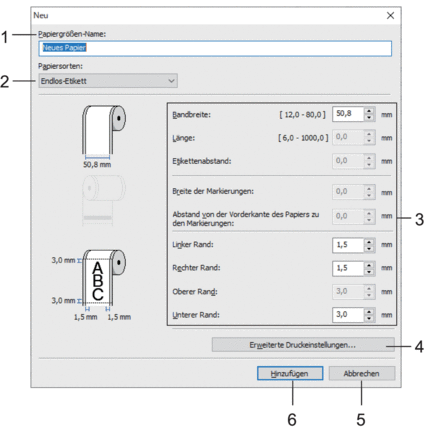Screen dimensions: 426x431
Task: Click the Papiergrößen-Name text field
Action: pos(215,48)
